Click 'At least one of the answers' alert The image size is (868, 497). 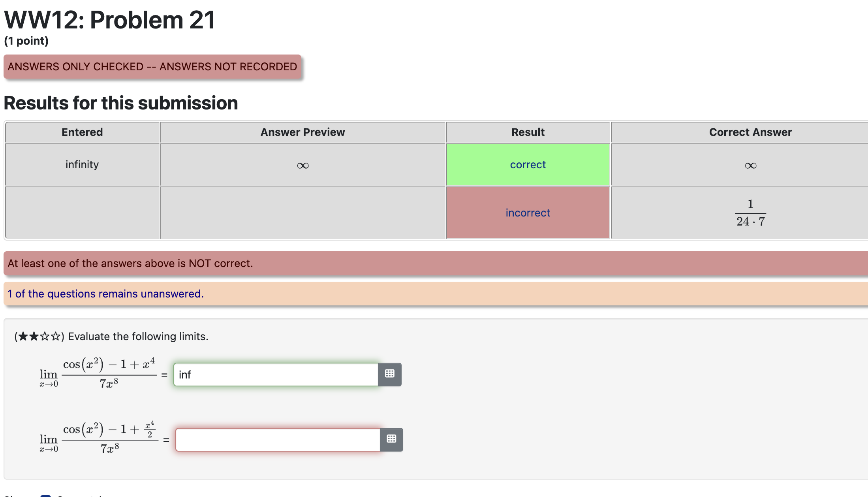click(x=130, y=264)
